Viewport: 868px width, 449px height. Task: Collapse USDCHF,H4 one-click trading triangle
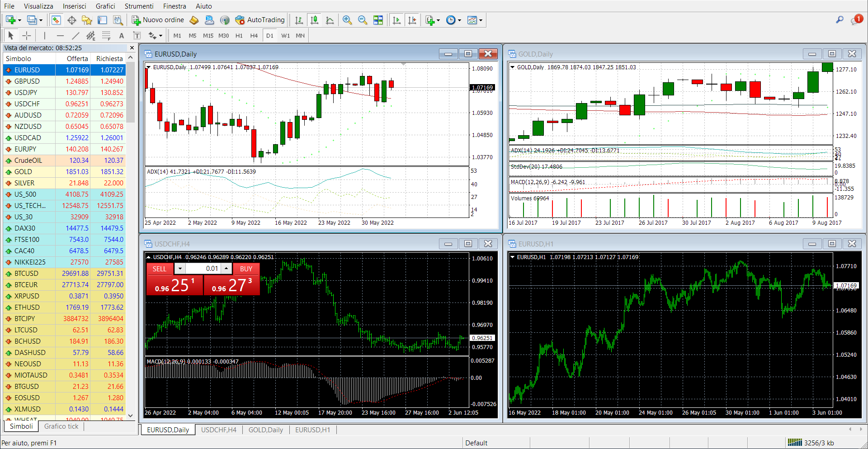(148, 257)
